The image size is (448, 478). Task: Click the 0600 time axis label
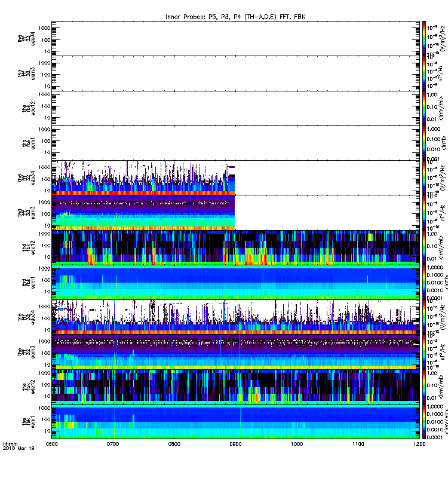pos(51,444)
